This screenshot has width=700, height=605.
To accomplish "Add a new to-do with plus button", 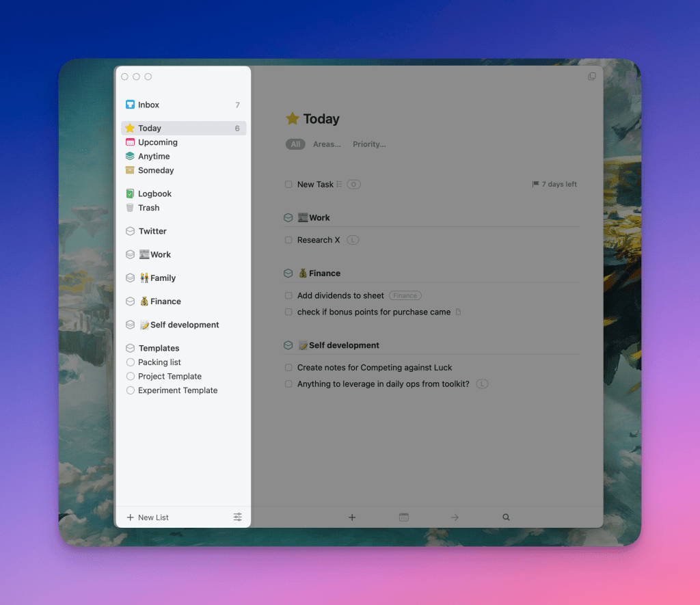I will coord(352,517).
